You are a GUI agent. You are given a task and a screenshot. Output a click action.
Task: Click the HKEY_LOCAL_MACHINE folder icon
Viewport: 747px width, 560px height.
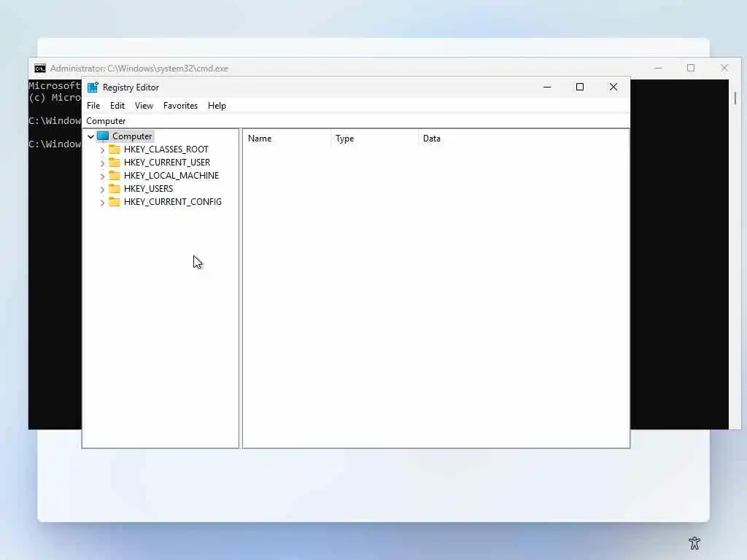click(115, 176)
